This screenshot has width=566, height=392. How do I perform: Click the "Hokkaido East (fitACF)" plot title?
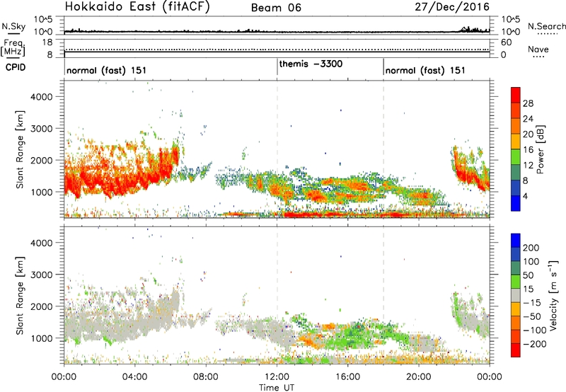[x=137, y=7]
